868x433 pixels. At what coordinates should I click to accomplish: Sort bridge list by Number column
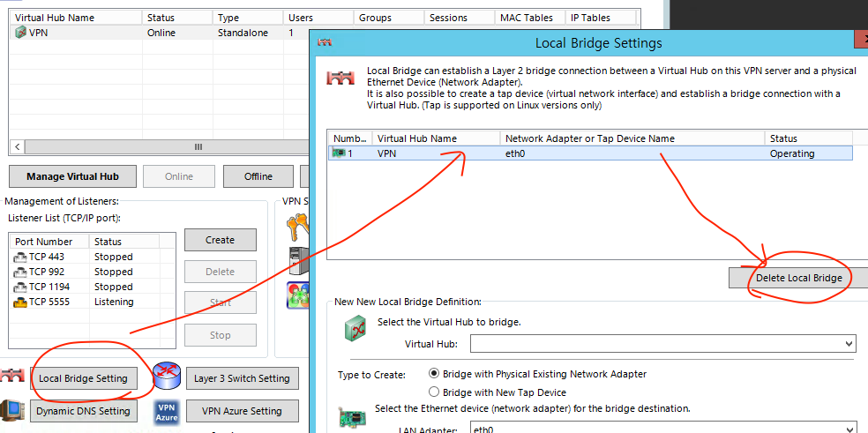pos(350,138)
